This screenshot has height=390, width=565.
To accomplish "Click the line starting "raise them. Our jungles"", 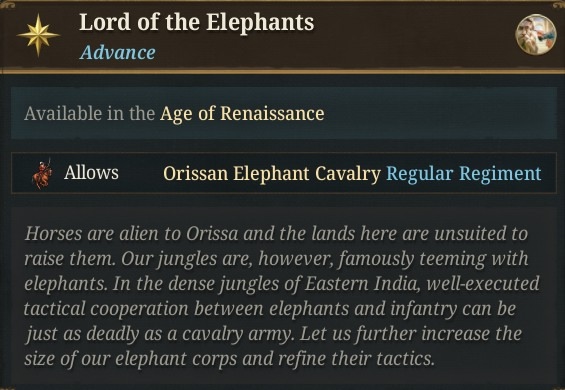I will pyautogui.click(x=276, y=259).
